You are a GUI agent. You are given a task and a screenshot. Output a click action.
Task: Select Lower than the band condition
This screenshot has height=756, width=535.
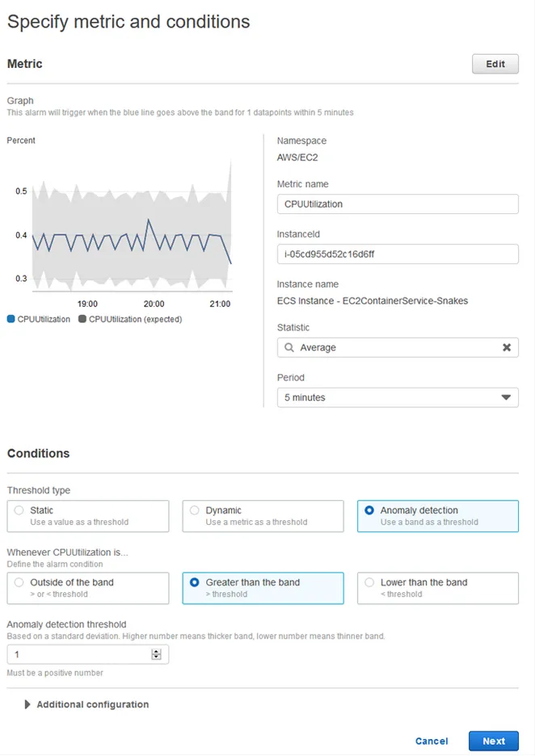click(x=369, y=582)
